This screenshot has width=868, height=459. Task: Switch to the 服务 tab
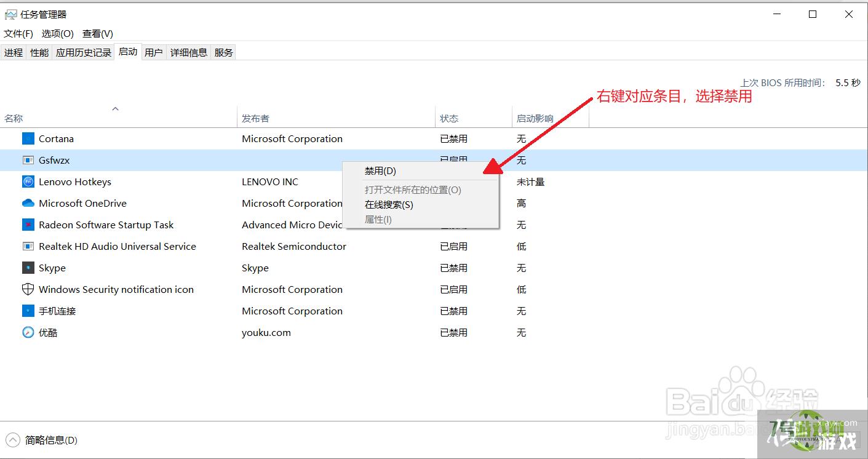[224, 53]
